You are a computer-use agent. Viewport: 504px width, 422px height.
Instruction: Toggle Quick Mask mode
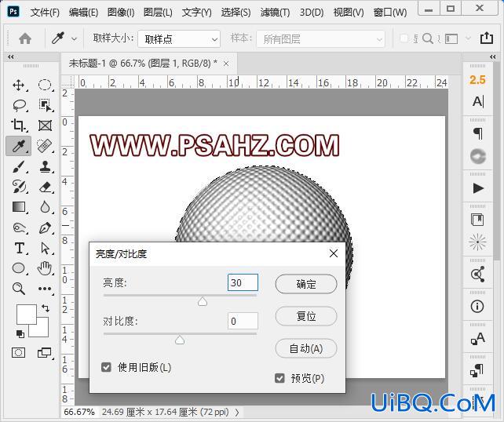point(18,353)
